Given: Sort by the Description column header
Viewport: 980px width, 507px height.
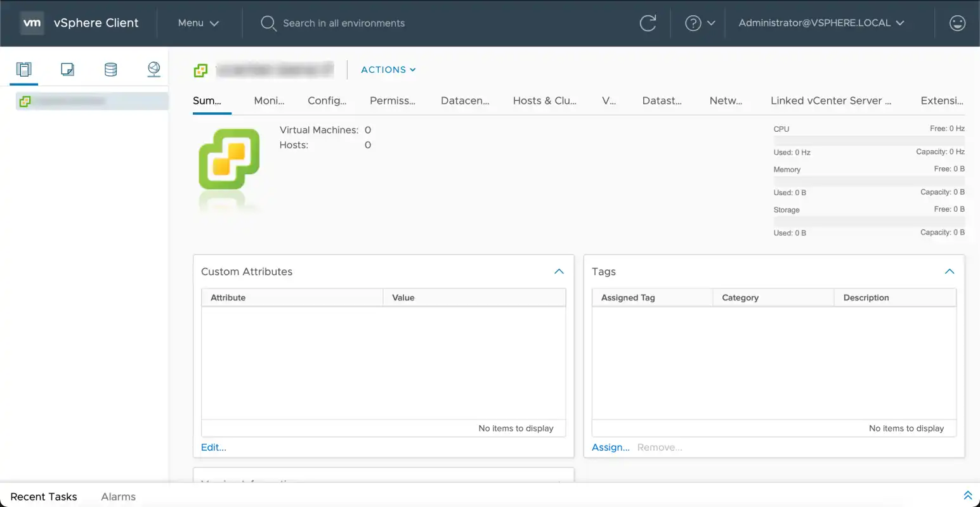Looking at the screenshot, I should coord(895,298).
